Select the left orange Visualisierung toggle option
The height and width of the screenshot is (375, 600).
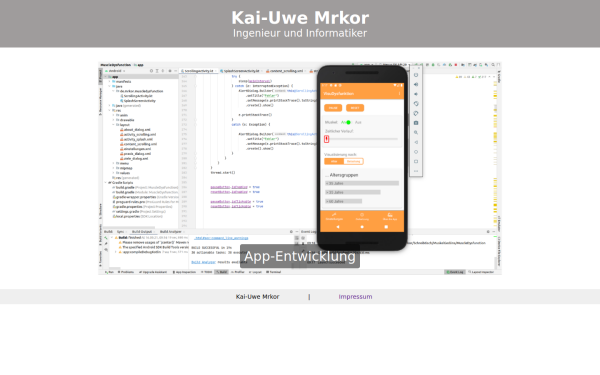334,161
